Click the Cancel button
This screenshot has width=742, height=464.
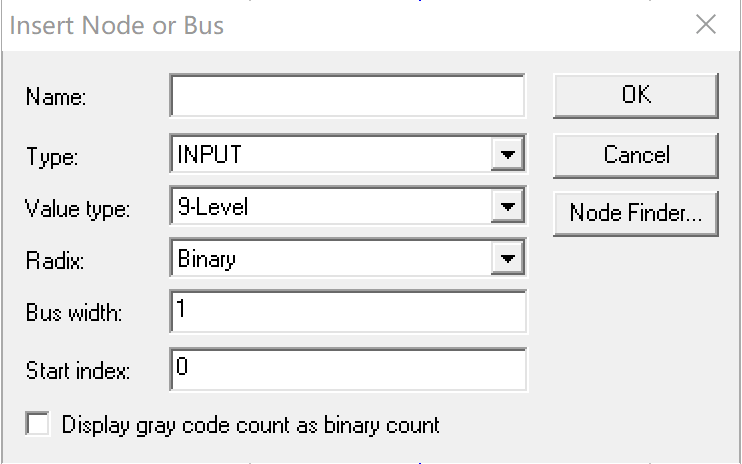(x=636, y=156)
